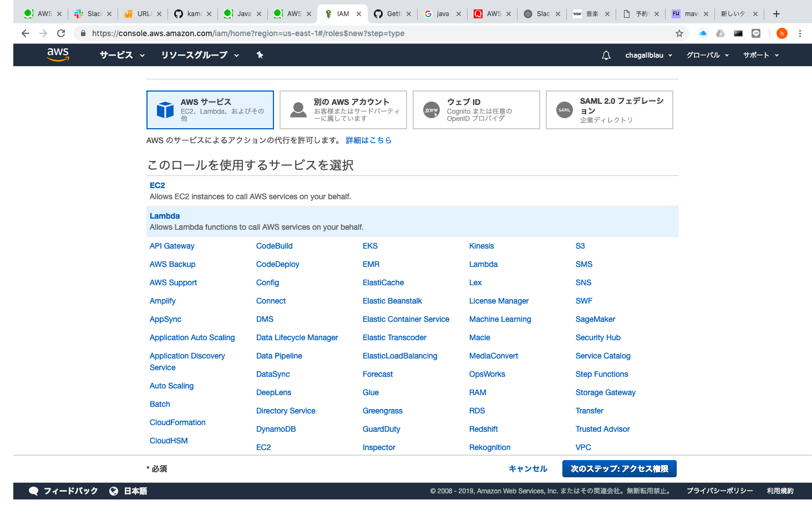Select the DynamoDB service link
The height and width of the screenshot is (515, 812).
pos(276,429)
